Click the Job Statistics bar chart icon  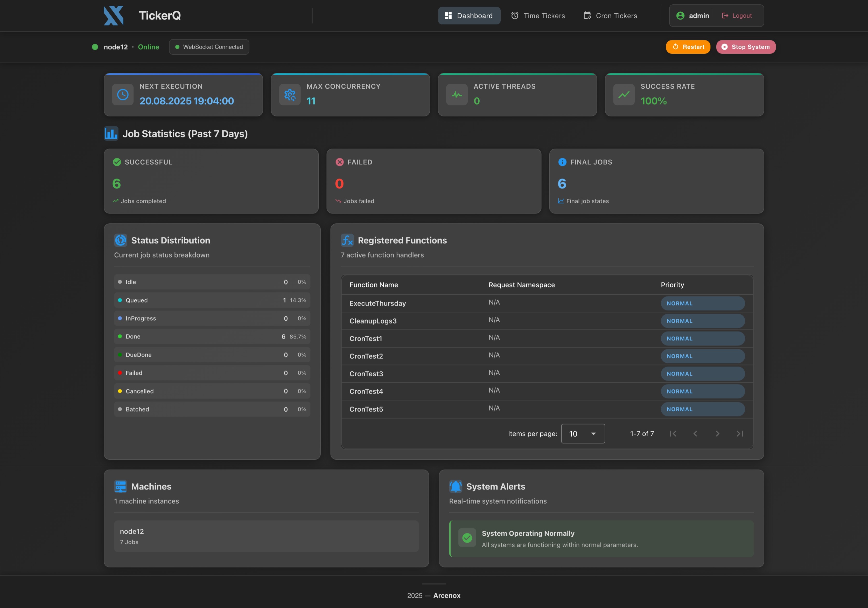tap(111, 133)
